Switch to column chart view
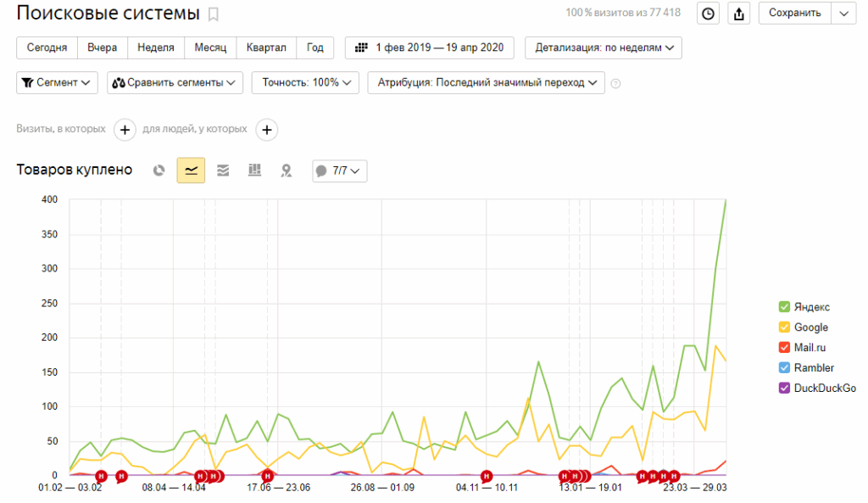 tap(254, 170)
